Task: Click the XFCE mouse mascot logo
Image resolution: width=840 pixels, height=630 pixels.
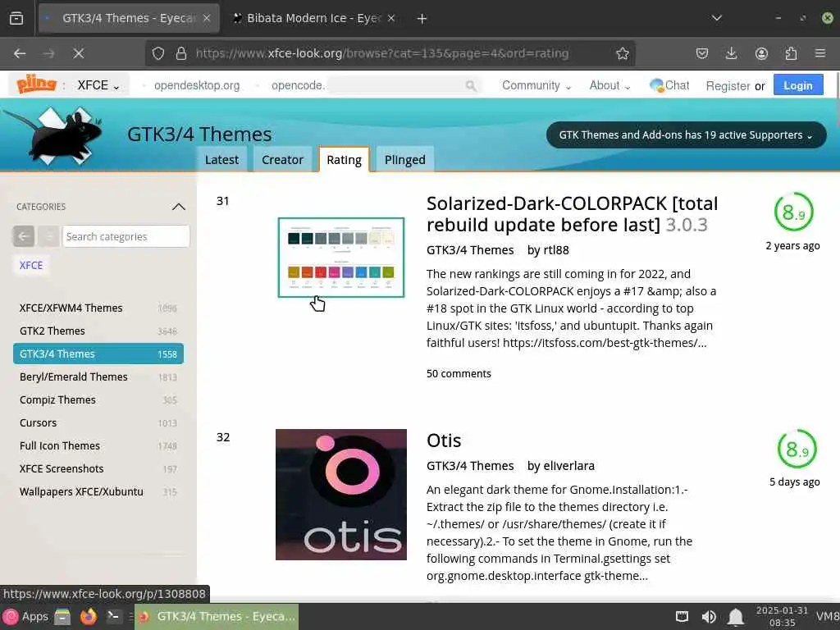Action: [x=53, y=136]
